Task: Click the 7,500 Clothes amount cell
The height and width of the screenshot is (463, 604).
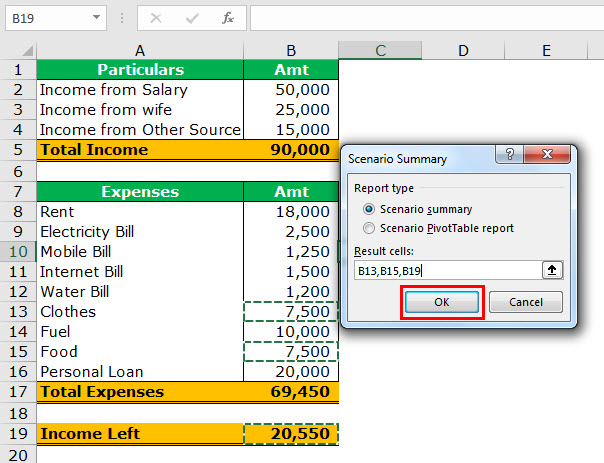Action: [x=291, y=312]
